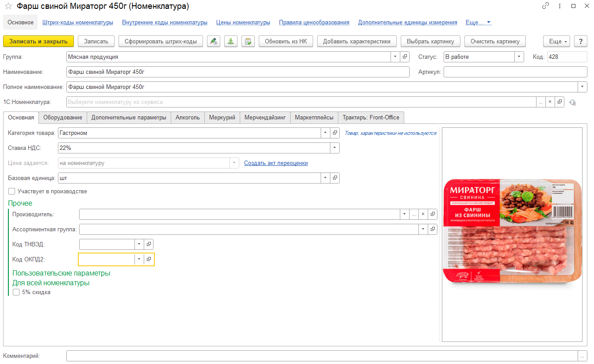
Task: Click refresh icon next to 1С:Номенклатура
Action: pyautogui.click(x=572, y=102)
